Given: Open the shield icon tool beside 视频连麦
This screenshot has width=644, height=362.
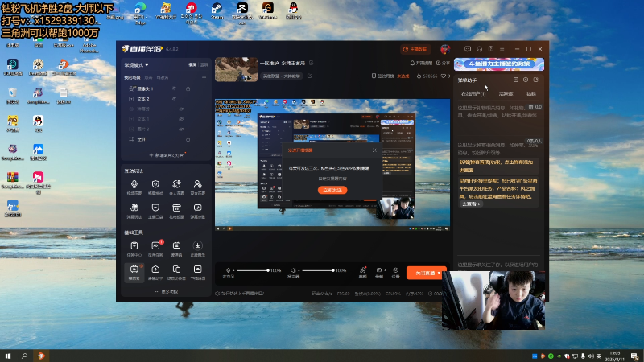Looking at the screenshot, I should (155, 187).
